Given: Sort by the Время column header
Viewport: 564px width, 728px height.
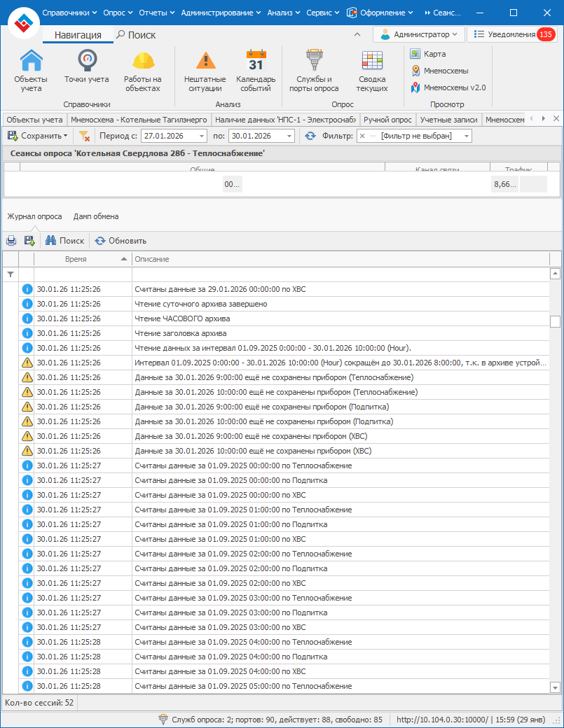Looking at the screenshot, I should pos(76,259).
